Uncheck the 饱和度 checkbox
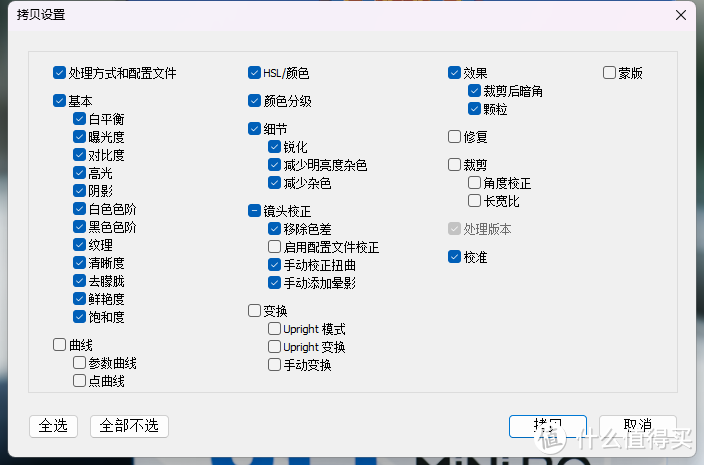The height and width of the screenshot is (465, 704). 79,317
